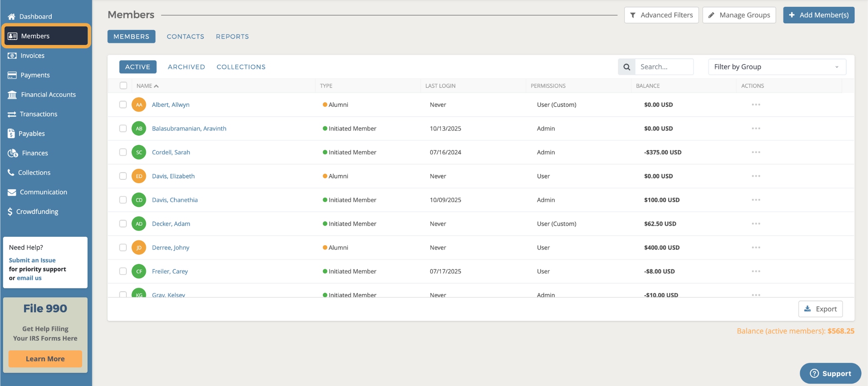Open the Communication envelope icon

[11, 192]
